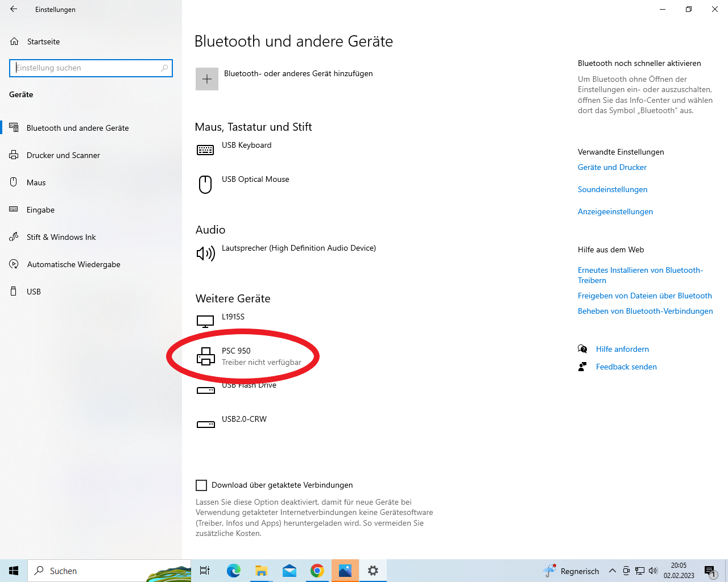Viewport: 728px width, 582px height.
Task: Click plus icon to add Bluetooth device
Action: (207, 79)
